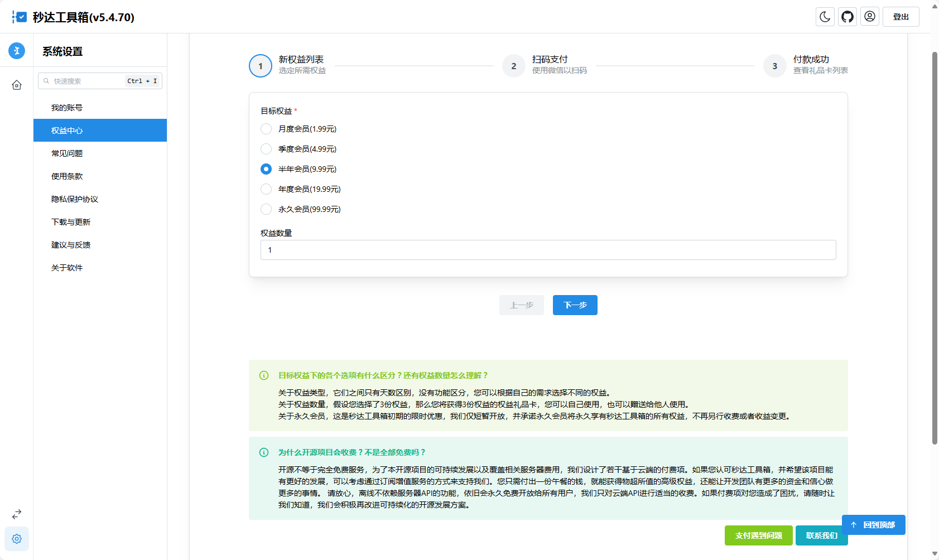Open 我的账号 menu item
939x560 pixels.
[100, 108]
